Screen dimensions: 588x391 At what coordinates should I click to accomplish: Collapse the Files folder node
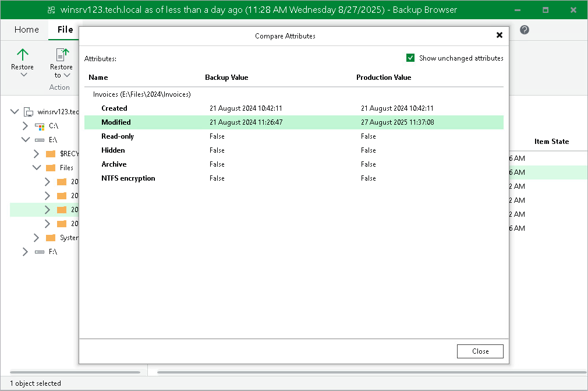point(37,168)
